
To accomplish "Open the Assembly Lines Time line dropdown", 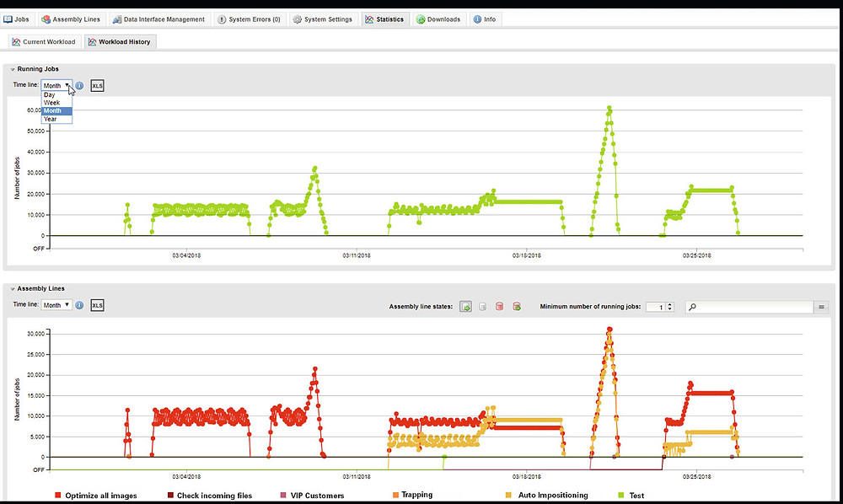I will [56, 305].
